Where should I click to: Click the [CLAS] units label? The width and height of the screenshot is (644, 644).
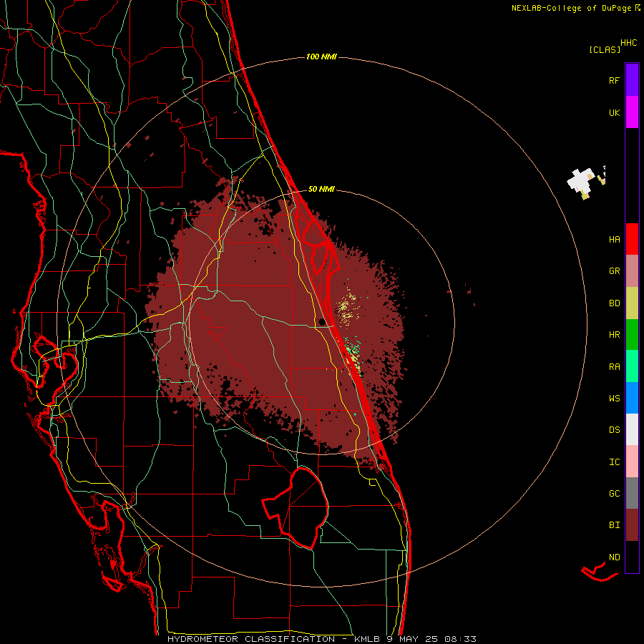tap(605, 49)
